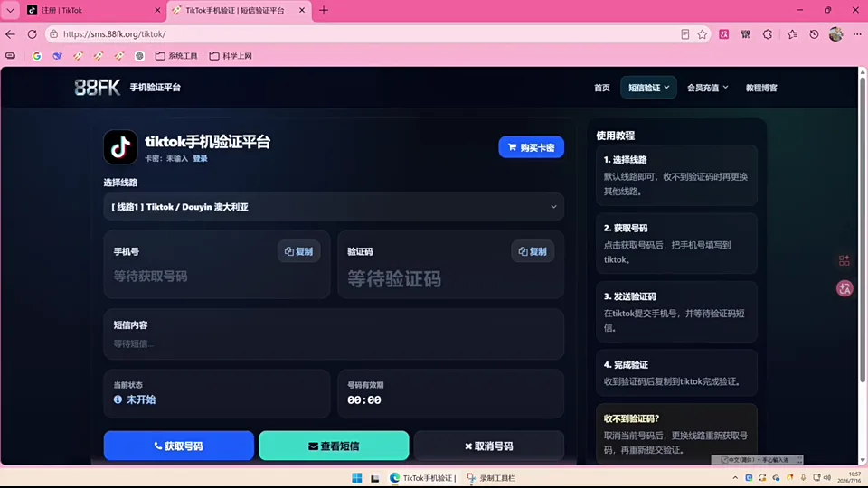
Task: Click the 88FK site logo
Action: (98, 88)
